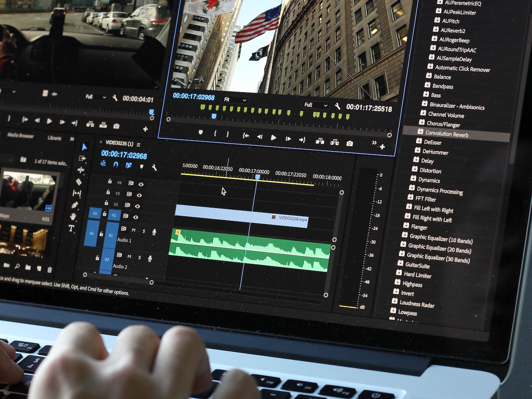This screenshot has width=532, height=399.
Task: Click Mark Out in Program monitor
Action: (228, 134)
